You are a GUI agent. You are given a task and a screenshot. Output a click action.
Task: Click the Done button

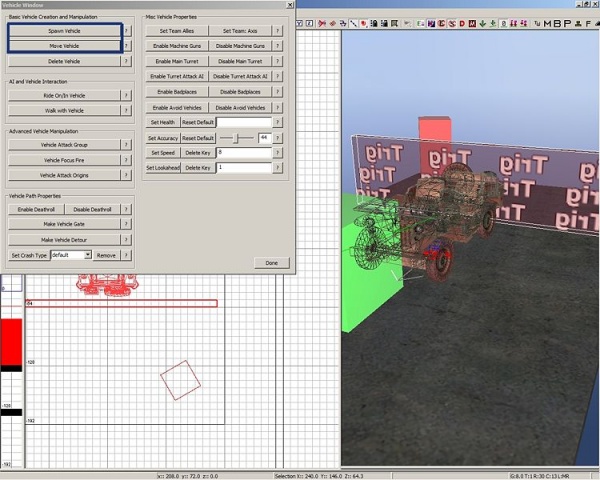(x=270, y=263)
